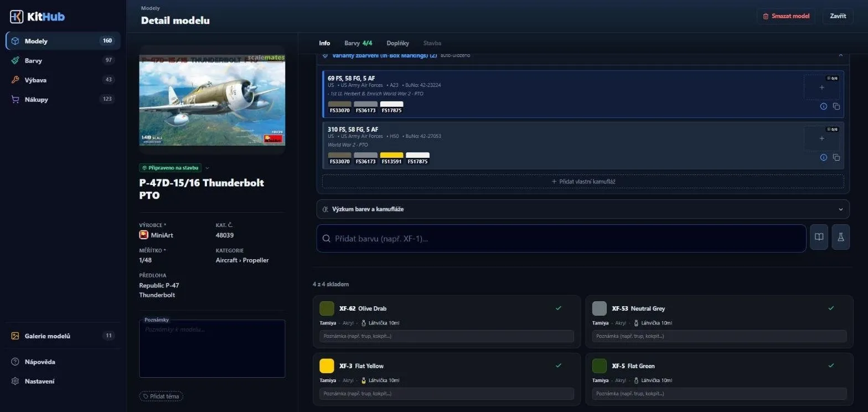Click the Přidat barvu search field
The width and height of the screenshot is (868, 412).
(561, 238)
